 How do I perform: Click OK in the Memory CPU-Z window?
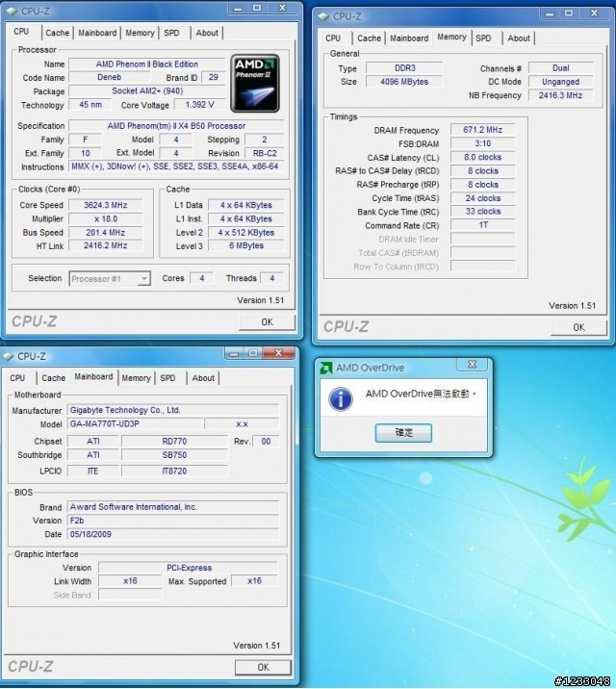pos(578,327)
